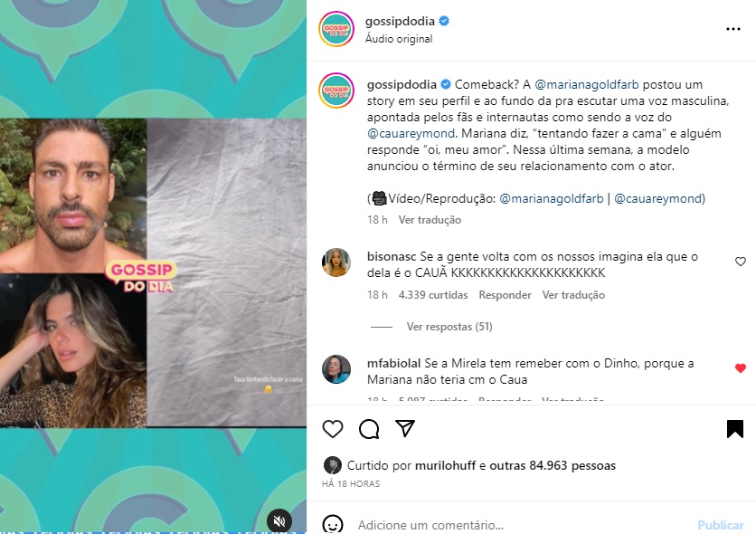Focus the Adicione um comentário field
This screenshot has width=756, height=534.
523,525
